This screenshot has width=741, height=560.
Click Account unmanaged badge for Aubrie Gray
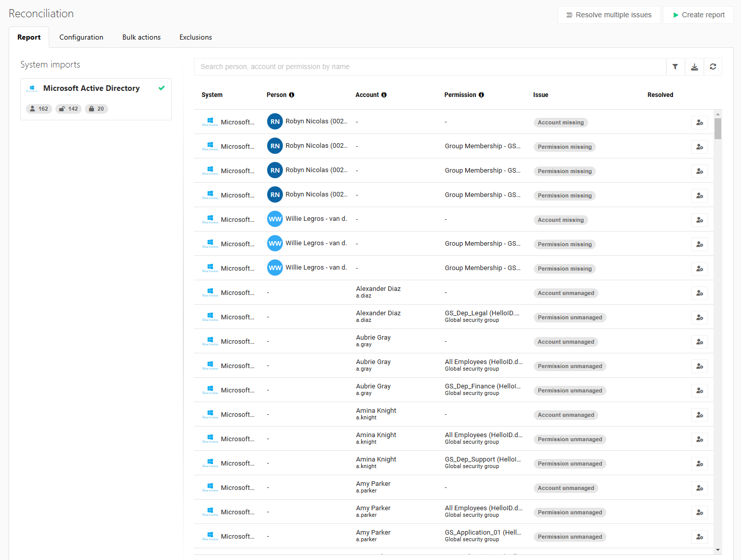coord(566,342)
